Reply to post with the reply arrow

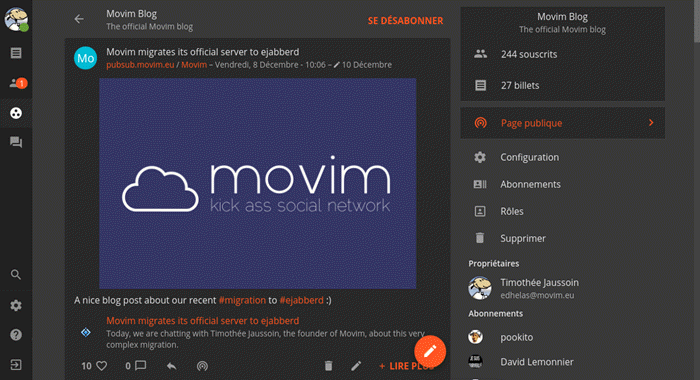[x=171, y=366]
